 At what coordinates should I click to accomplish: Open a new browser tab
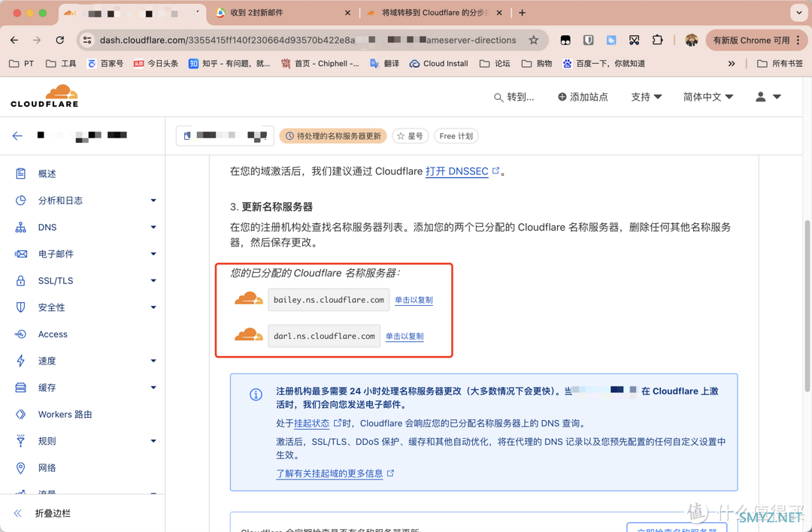click(x=522, y=13)
